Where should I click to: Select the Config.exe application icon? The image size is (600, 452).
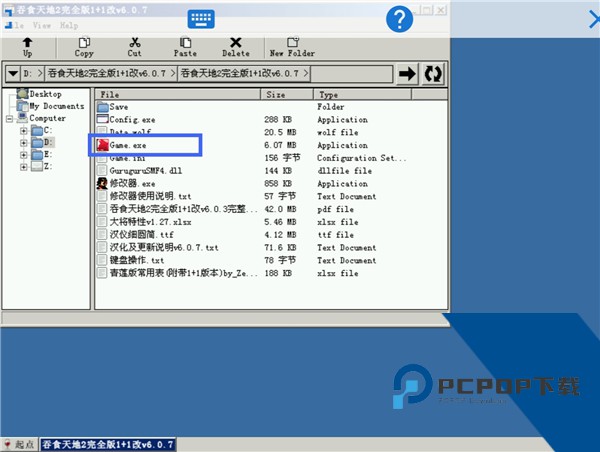pos(103,119)
